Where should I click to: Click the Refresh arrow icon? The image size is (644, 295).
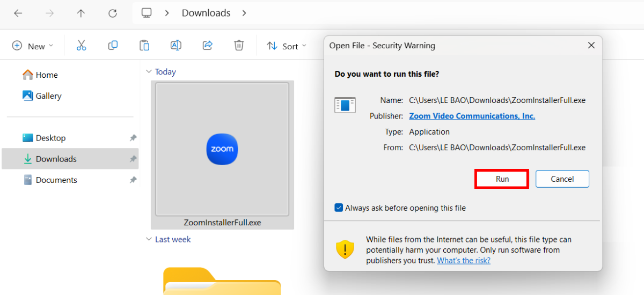pos(113,13)
